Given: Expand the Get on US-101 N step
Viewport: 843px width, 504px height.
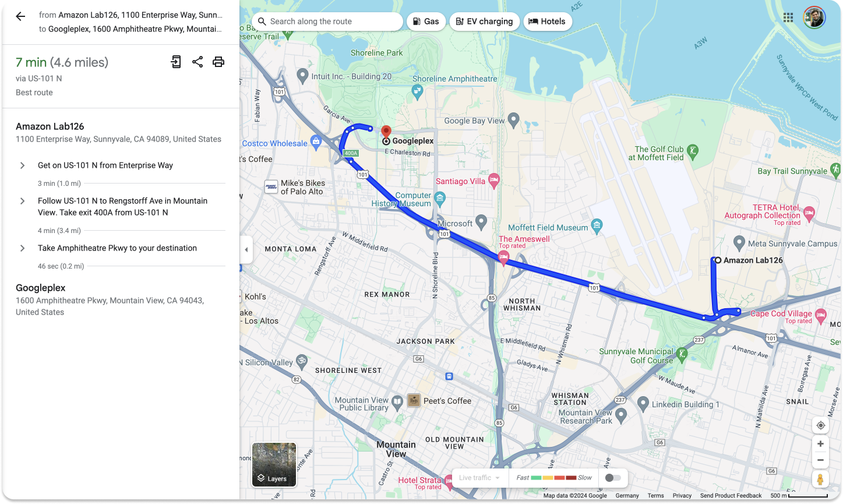Looking at the screenshot, I should pyautogui.click(x=23, y=165).
